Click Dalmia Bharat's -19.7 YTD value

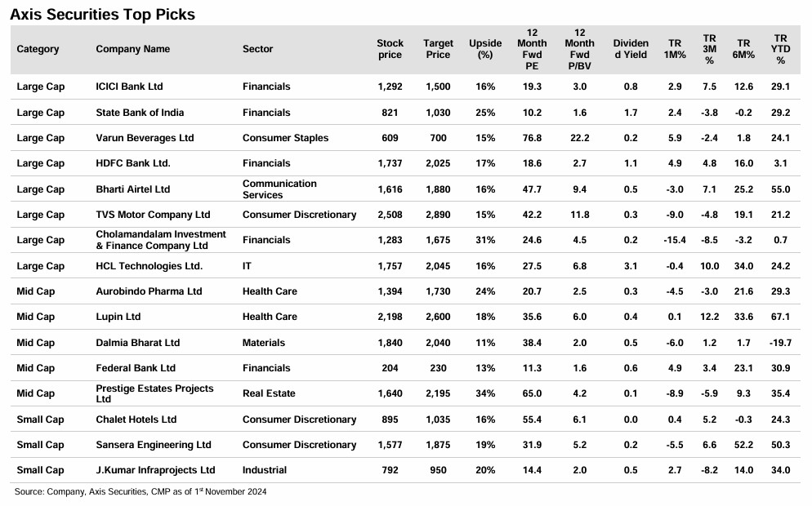[780, 343]
